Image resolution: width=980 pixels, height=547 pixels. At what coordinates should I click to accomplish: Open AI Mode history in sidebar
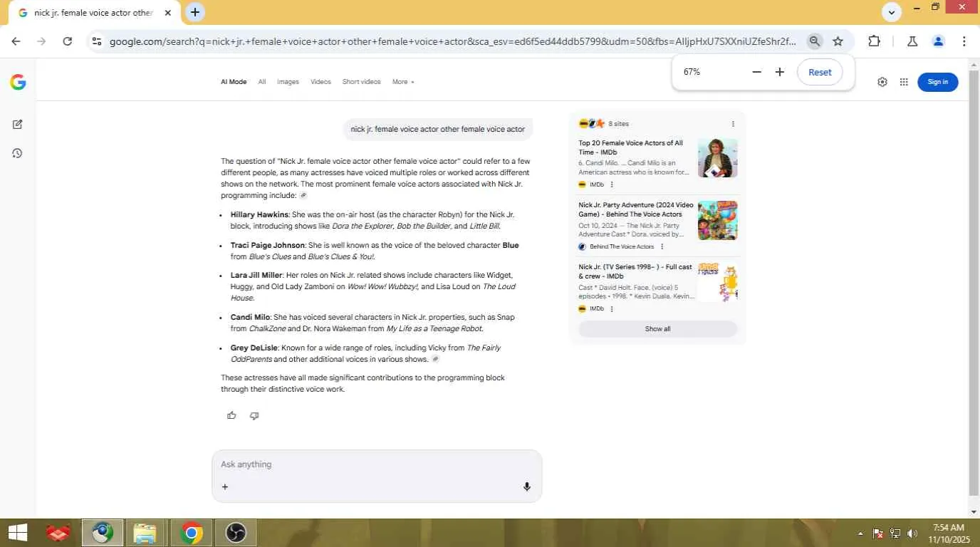(x=18, y=153)
